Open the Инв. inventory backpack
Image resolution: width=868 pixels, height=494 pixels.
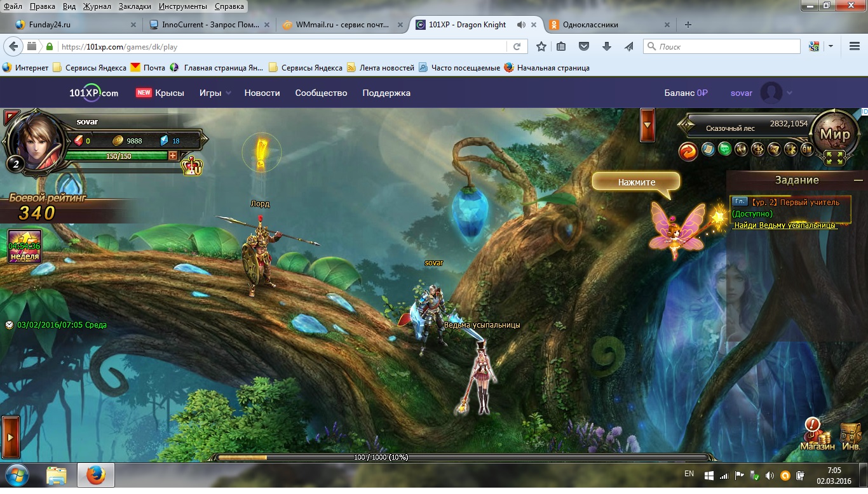[851, 437]
